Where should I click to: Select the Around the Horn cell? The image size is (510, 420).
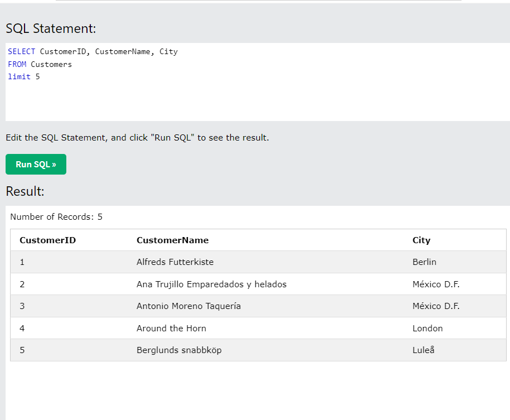click(x=172, y=328)
